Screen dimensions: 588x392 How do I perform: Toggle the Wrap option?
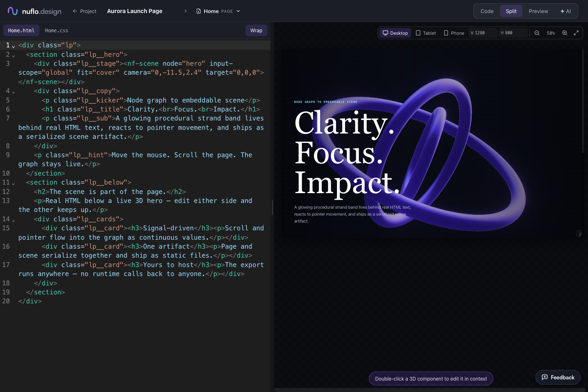coord(256,31)
